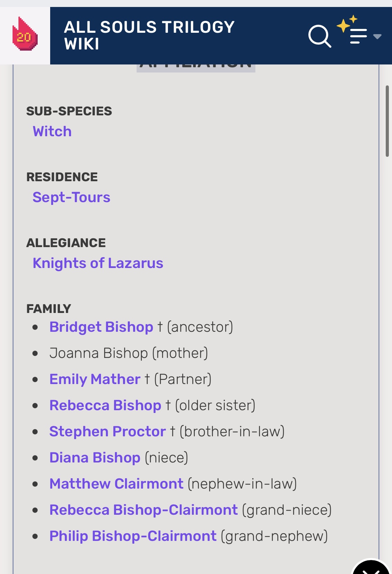The height and width of the screenshot is (574, 392).
Task: Expand the dropdown arrow beside the menu
Action: pyautogui.click(x=377, y=36)
